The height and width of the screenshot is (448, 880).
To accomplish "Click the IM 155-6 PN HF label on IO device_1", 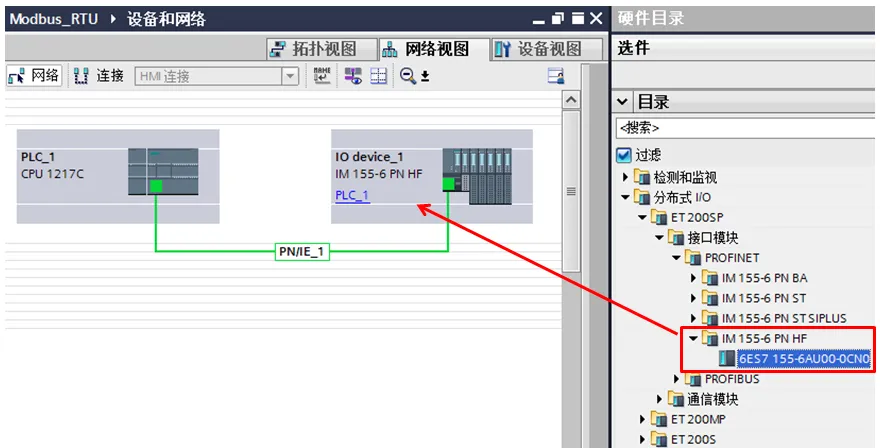I will coord(379,174).
